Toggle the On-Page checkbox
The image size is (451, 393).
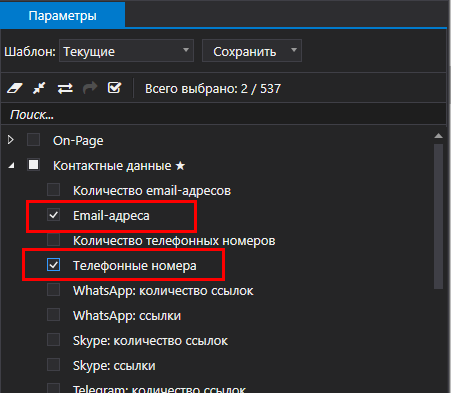coord(33,140)
